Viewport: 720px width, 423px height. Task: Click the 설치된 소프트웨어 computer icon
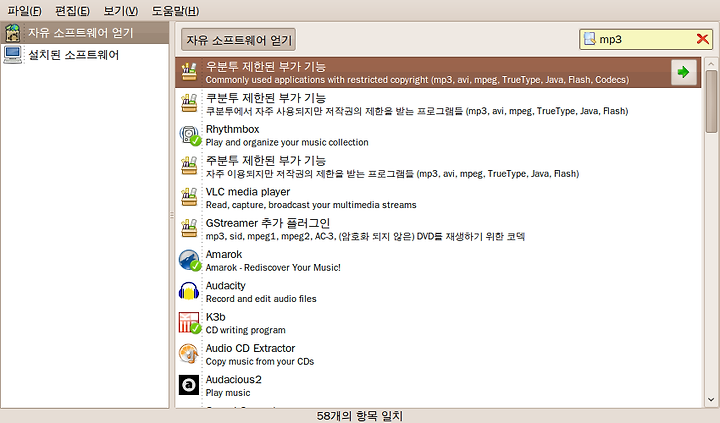pos(12,55)
